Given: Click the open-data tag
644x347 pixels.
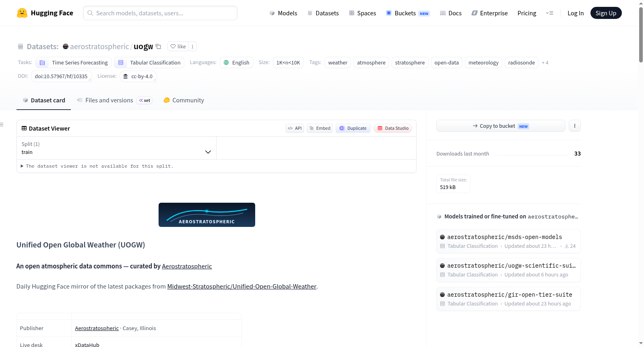Looking at the screenshot, I should 446,62.
